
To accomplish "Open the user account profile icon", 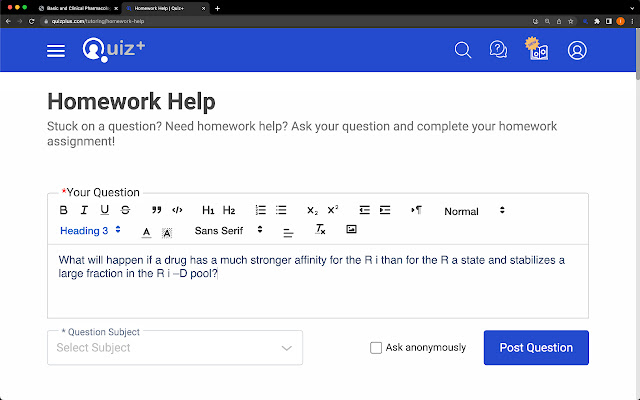I will point(577,51).
